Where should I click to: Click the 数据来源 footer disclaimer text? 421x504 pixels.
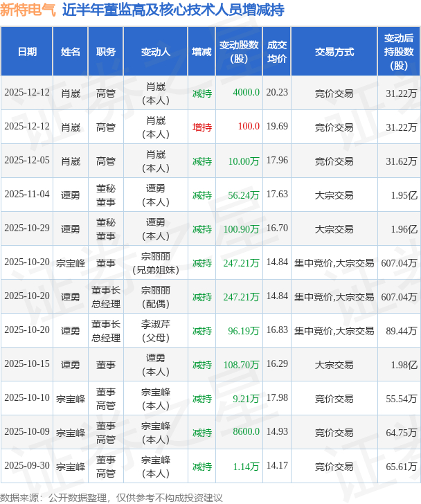point(111,498)
